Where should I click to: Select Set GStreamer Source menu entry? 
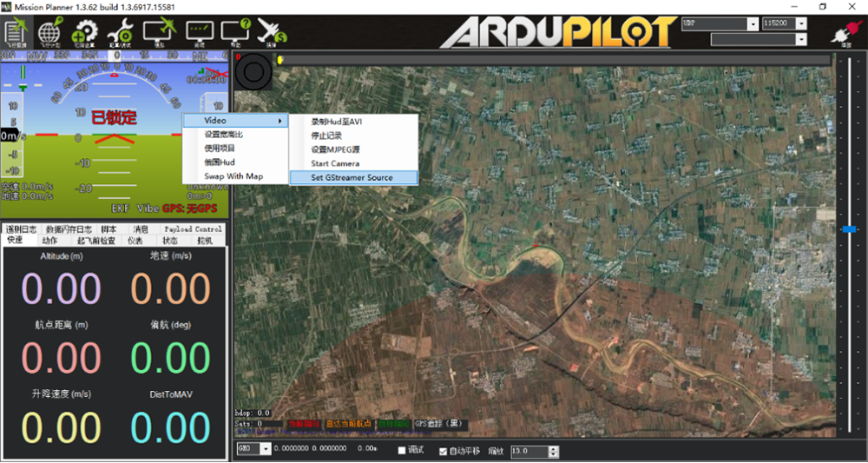(352, 177)
